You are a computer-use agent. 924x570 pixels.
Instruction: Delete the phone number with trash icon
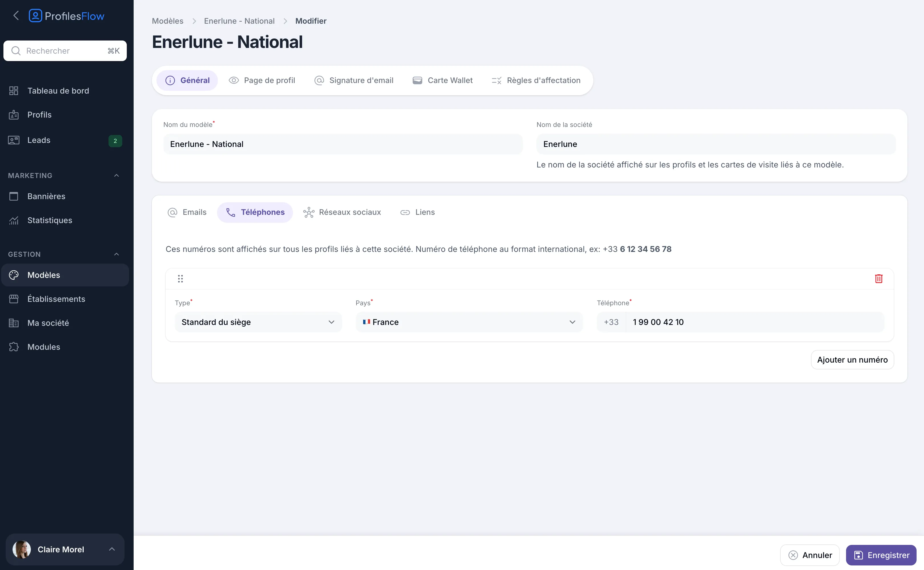click(x=878, y=279)
